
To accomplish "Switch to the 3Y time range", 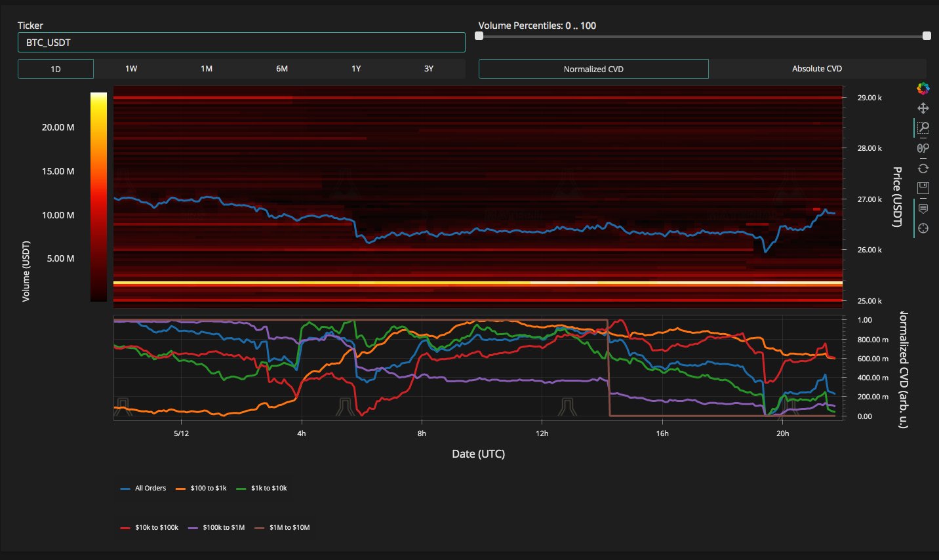I will 429,69.
